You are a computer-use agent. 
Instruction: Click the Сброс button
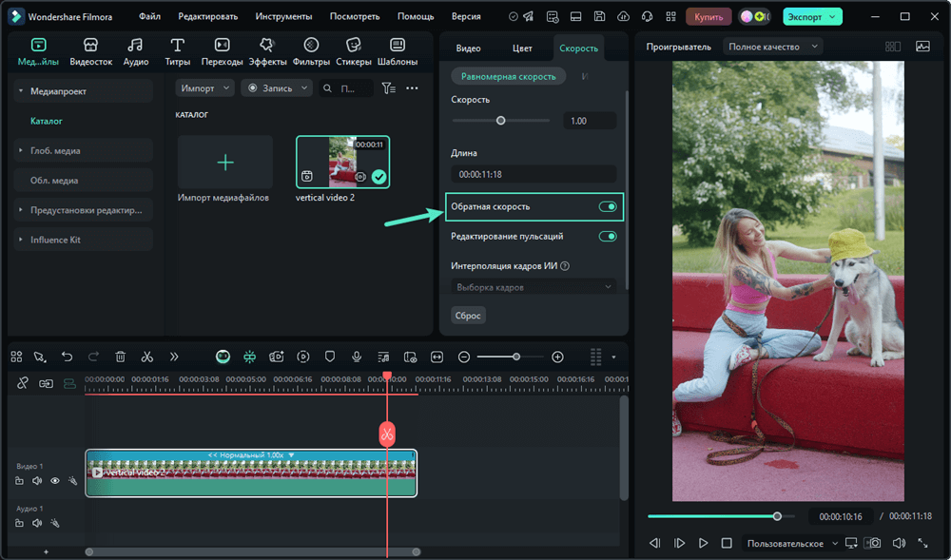point(468,315)
